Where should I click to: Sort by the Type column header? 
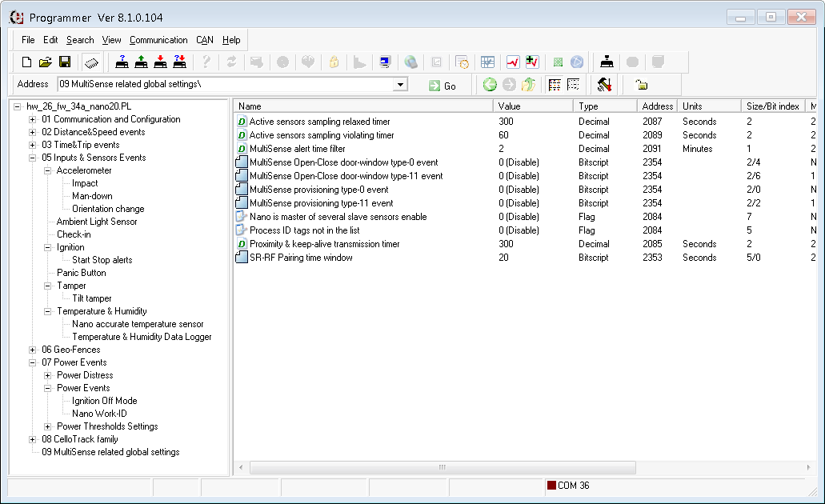605,106
